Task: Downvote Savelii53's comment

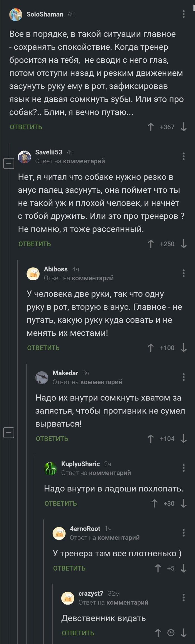Action: 183,244
